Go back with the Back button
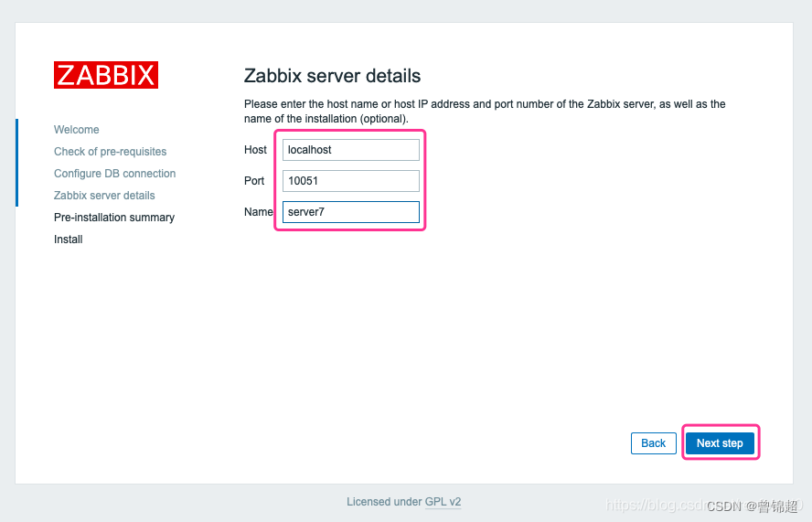Viewport: 812px width, 522px height. pos(654,443)
